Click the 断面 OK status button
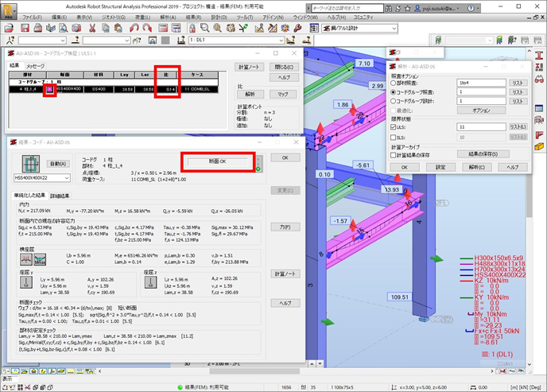This screenshot has height=392, width=547. (x=218, y=161)
